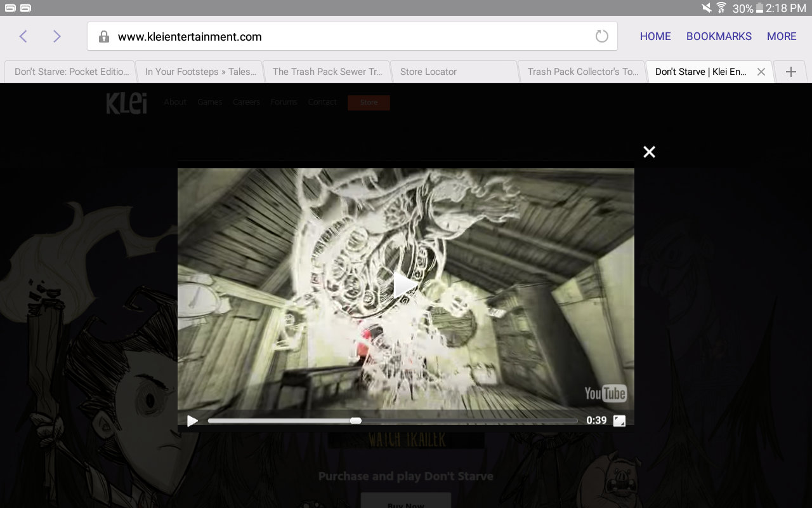Click the Purchase and play Don't Starve text
Image resolution: width=812 pixels, height=508 pixels.
tap(406, 476)
